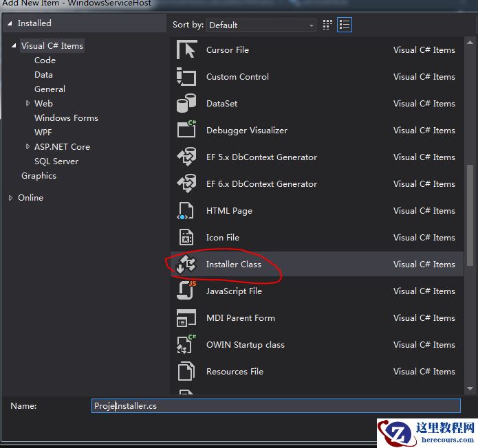Click the Debugger Visualizer template icon
Image resolution: width=478 pixels, height=448 pixels.
pyautogui.click(x=186, y=129)
